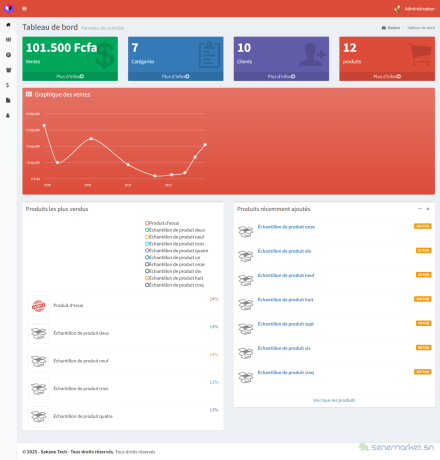Click the add-user icon on the Clients card
This screenshot has height=460, width=440.
[x=312, y=54]
